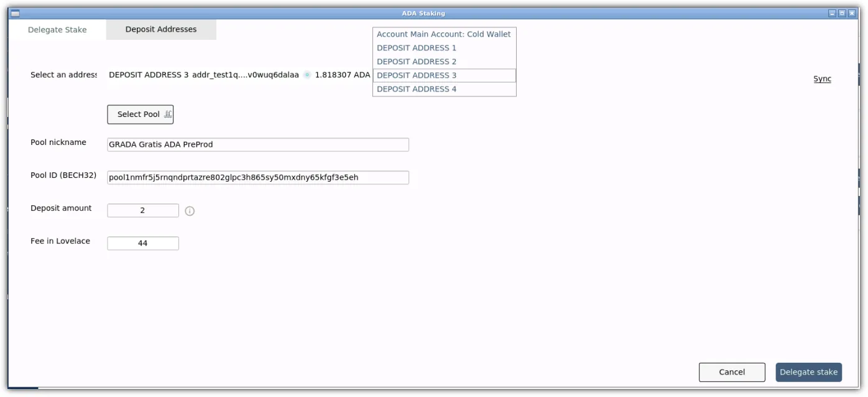The image size is (868, 397).
Task: Click the Fee in Lovelace label
Action: tap(60, 241)
